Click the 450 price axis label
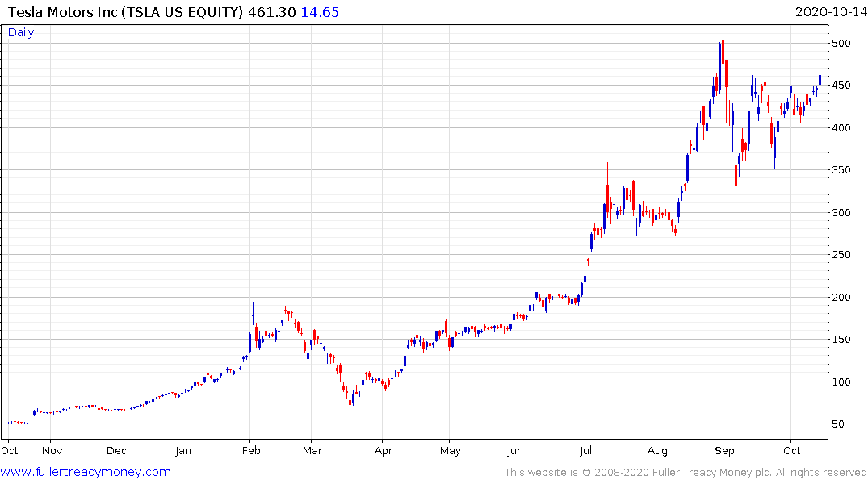This screenshot has height=484, width=868. pos(841,86)
